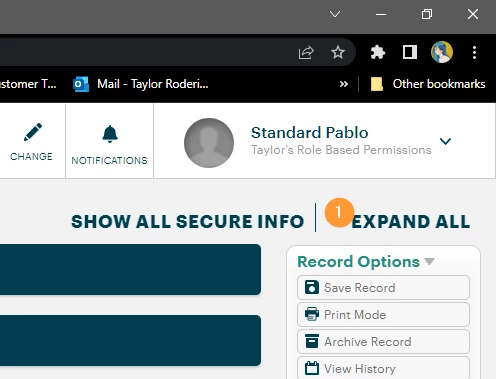Click the archive box icon
This screenshot has height=379, width=496.
312,341
